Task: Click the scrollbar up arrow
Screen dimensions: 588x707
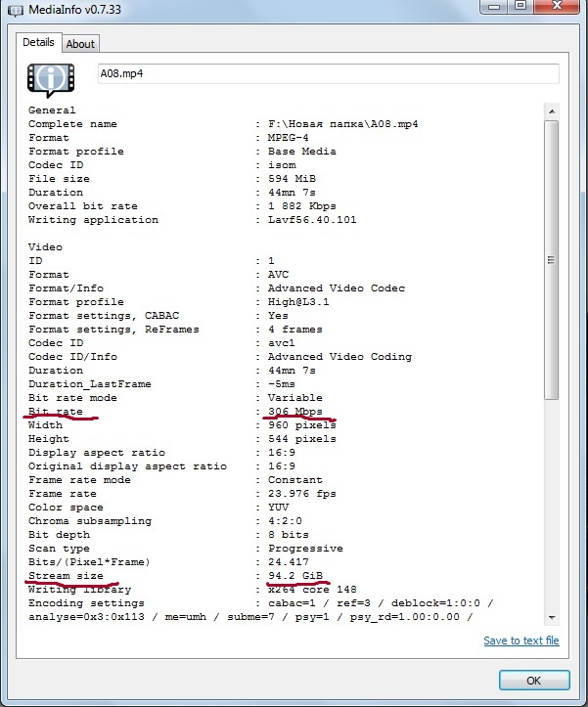Action: 552,110
